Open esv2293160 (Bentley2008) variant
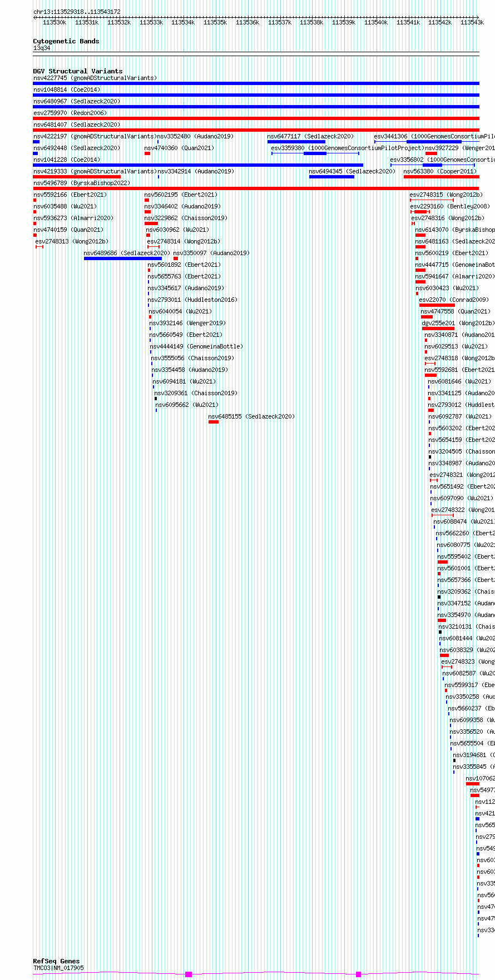The image size is (495, 980). click(451, 206)
